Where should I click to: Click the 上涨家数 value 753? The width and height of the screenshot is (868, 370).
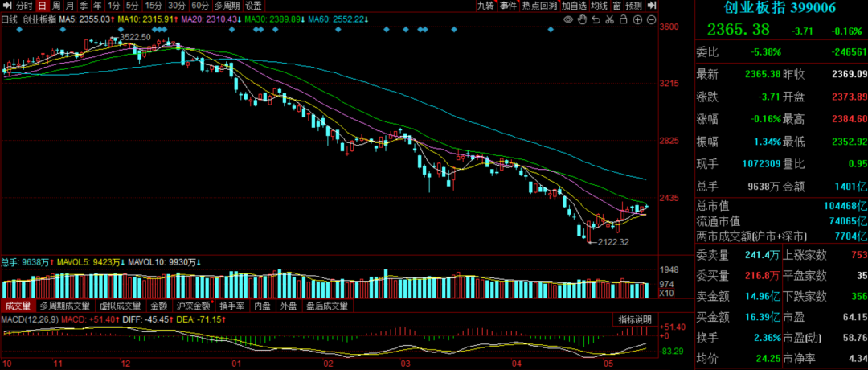pos(858,255)
